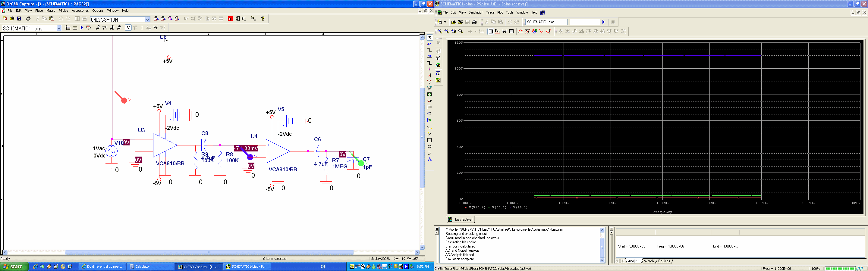Click Save icon in OrCAD Capture toolbar
868x271 pixels.
(19, 18)
